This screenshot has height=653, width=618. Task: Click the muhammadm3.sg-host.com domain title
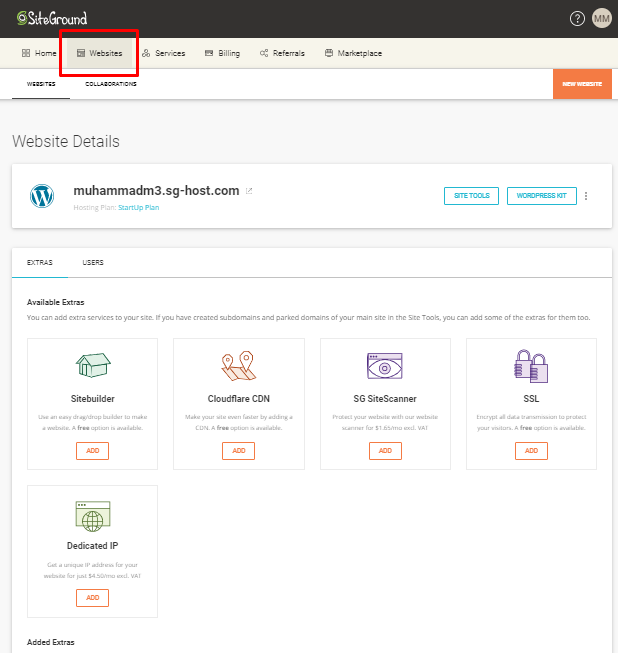[157, 191]
